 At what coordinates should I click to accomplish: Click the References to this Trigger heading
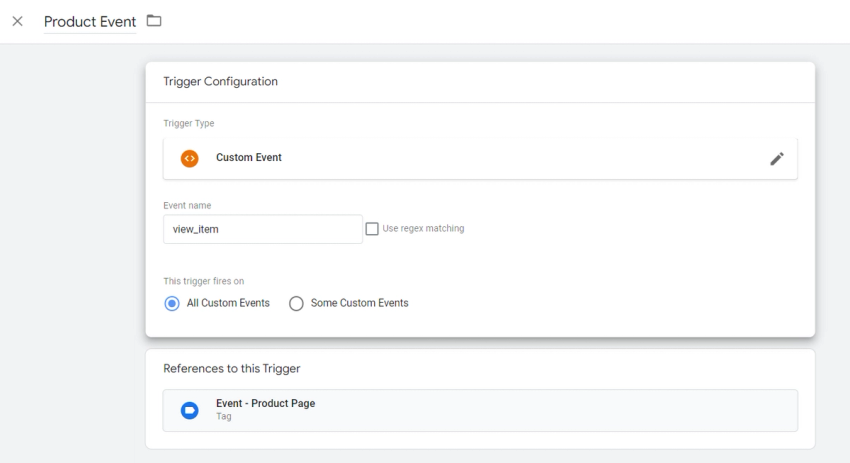pos(231,369)
